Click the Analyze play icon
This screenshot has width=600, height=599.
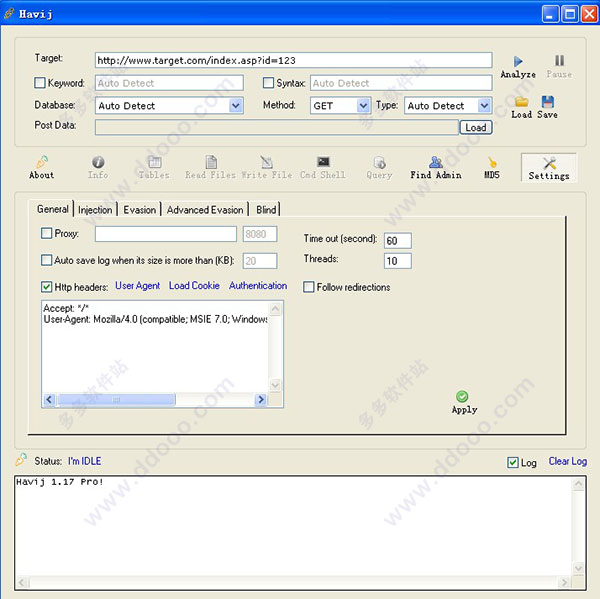[518, 61]
